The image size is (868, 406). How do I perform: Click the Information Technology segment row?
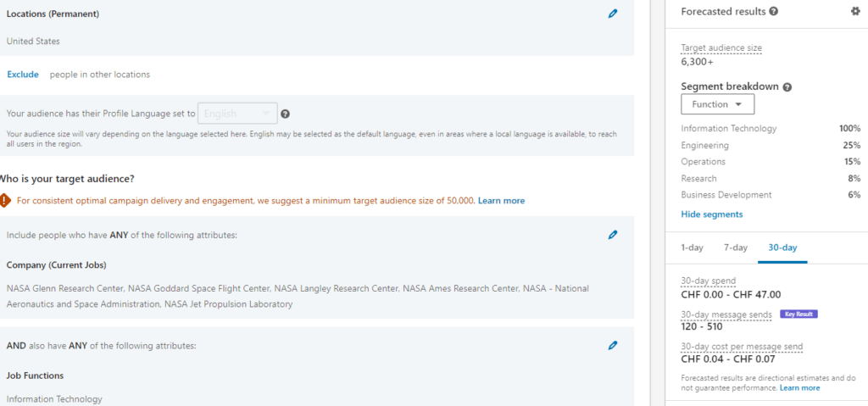771,129
